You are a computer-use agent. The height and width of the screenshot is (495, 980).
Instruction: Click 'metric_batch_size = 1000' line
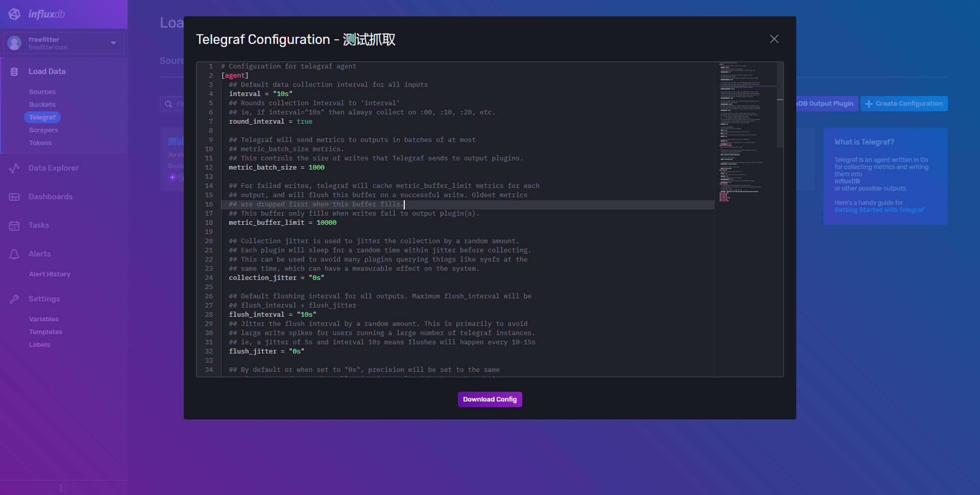(x=277, y=168)
